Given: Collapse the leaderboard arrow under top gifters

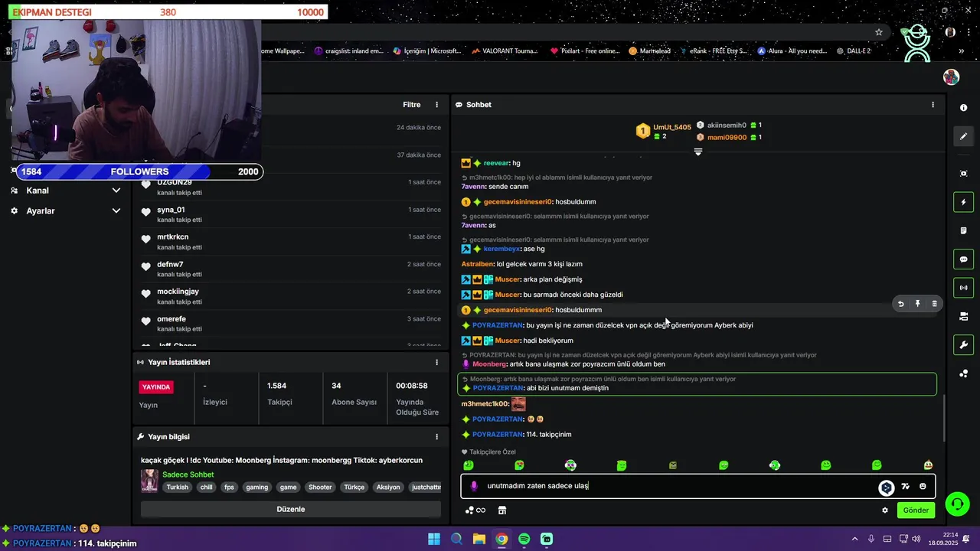Looking at the screenshot, I should [x=697, y=152].
